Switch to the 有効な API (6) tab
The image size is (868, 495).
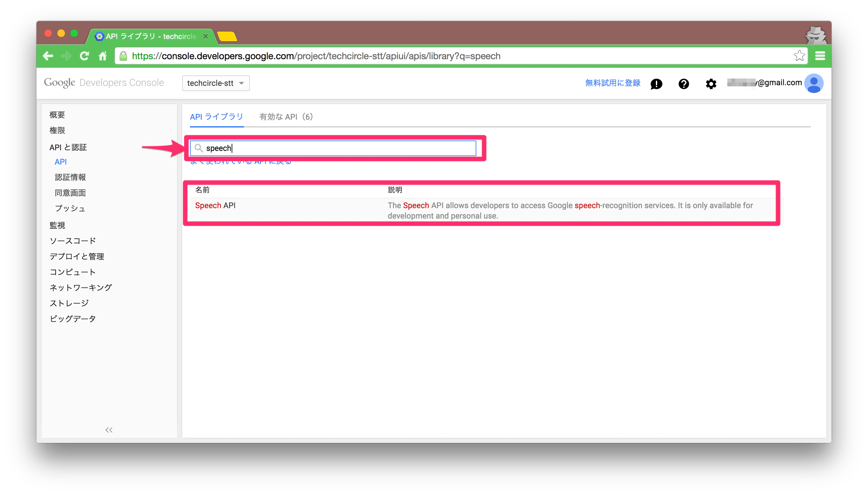pos(286,117)
